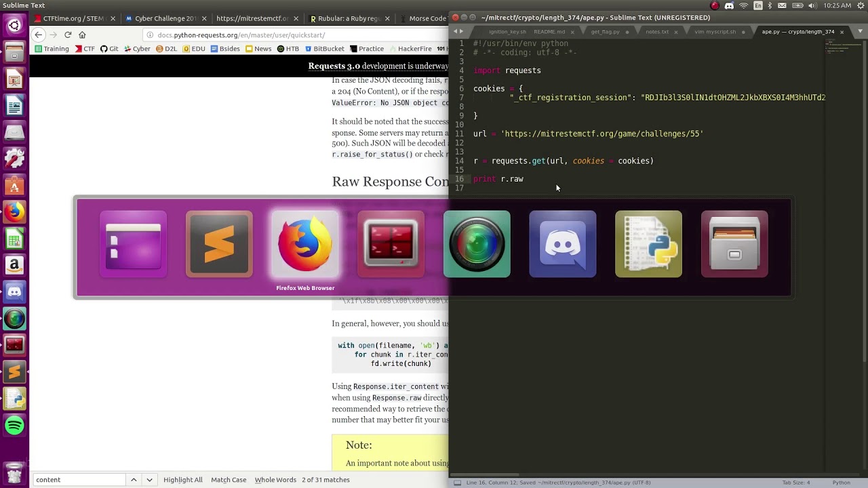Select the Python script app in the app switcher
This screenshot has width=868, height=488.
[648, 244]
